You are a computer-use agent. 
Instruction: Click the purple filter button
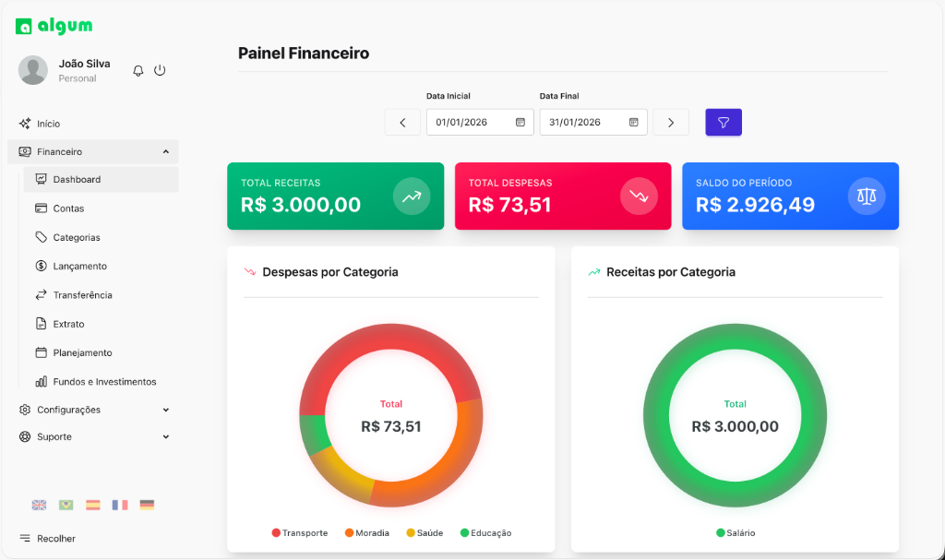pyautogui.click(x=724, y=122)
